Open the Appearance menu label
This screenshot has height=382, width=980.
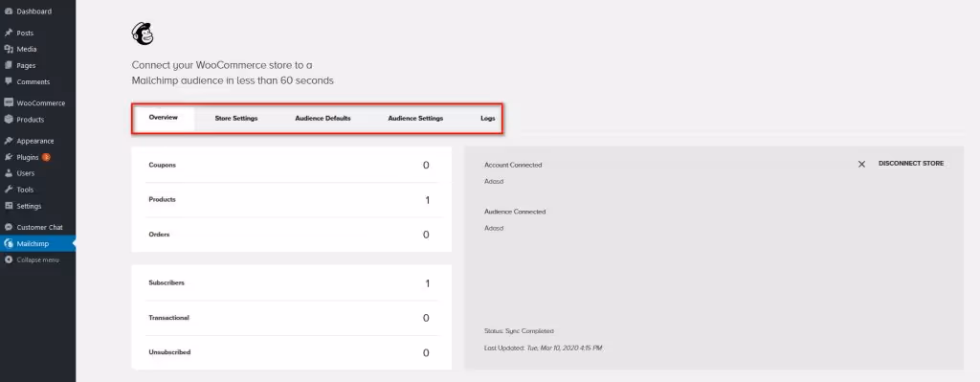click(35, 142)
